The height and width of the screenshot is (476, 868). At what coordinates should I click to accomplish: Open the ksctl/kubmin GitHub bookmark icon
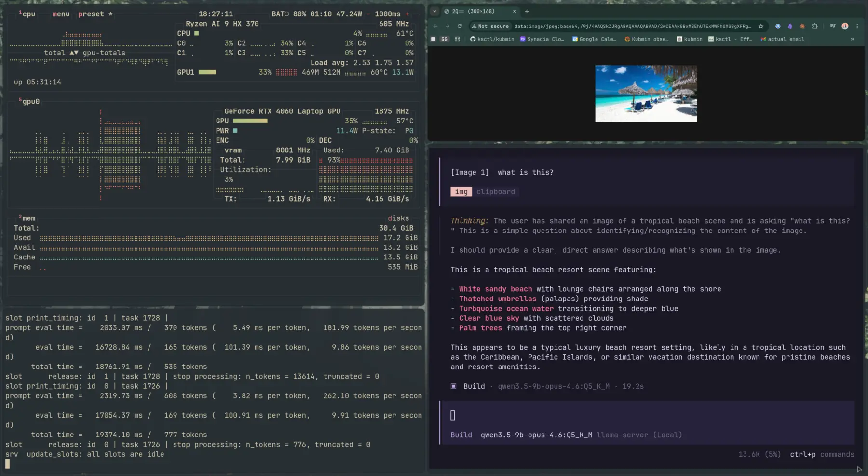473,40
